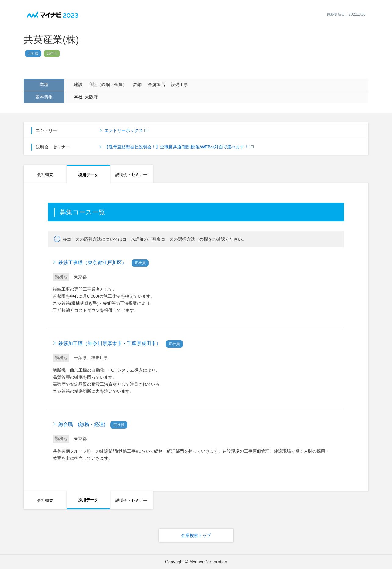The image size is (392, 569).
Task: Click the 業種 header cell
Action: click(x=44, y=85)
